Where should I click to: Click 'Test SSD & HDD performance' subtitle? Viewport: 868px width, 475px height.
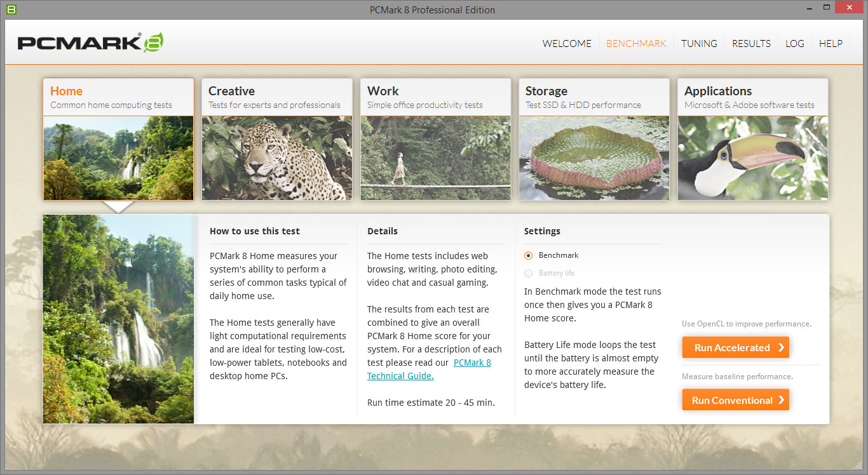583,105
